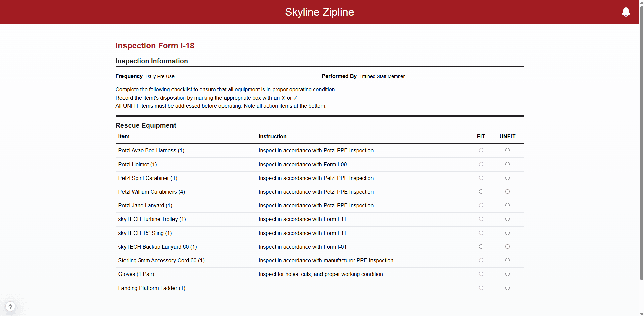Mark skyTECH Turbine Trolley as UNFIT

pyautogui.click(x=507, y=219)
